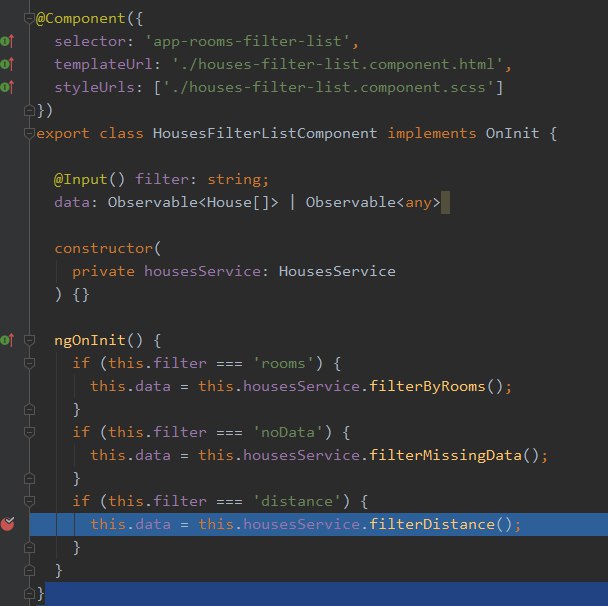This screenshot has height=606, width=608.
Task: Click the OnInit interface name
Action: (512, 133)
